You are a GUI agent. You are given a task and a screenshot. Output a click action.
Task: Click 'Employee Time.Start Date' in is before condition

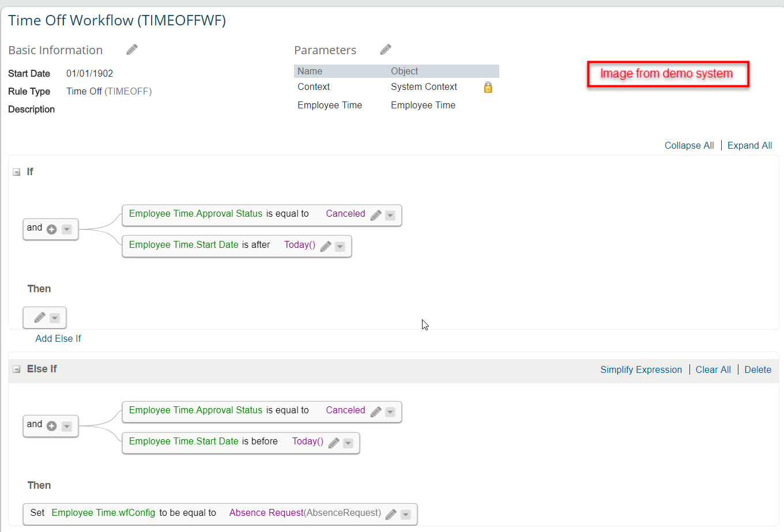click(x=183, y=441)
